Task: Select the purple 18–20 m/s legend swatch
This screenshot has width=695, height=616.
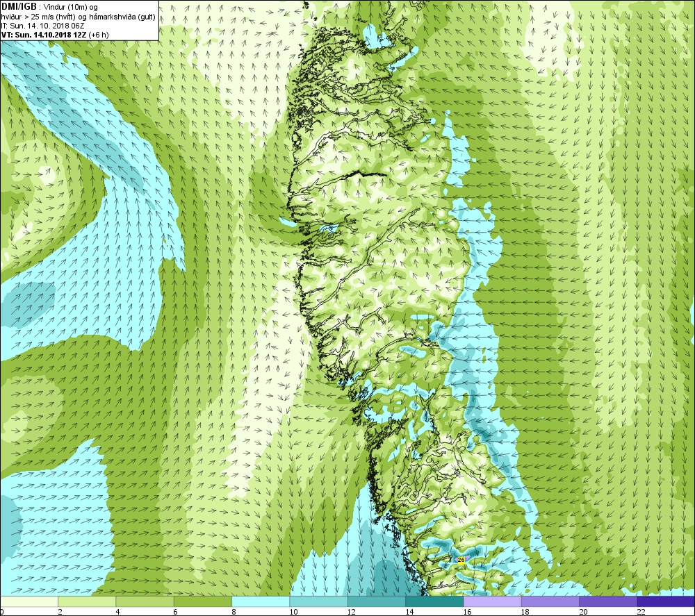Action: 550,601
